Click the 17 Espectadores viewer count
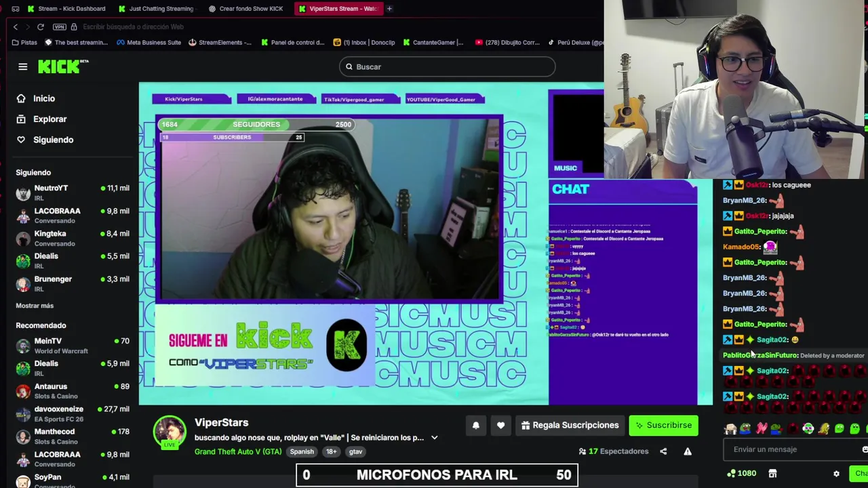This screenshot has width=868, height=488. pyautogui.click(x=614, y=451)
